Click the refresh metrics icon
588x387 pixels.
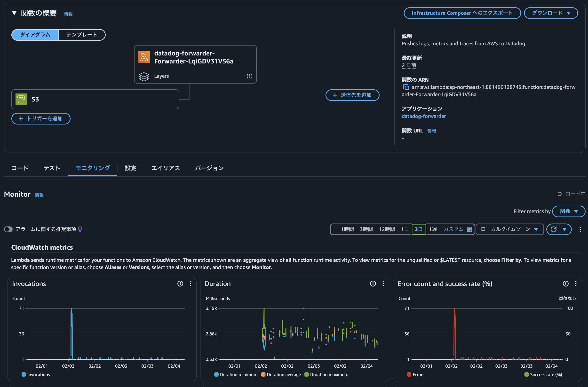pyautogui.click(x=553, y=230)
